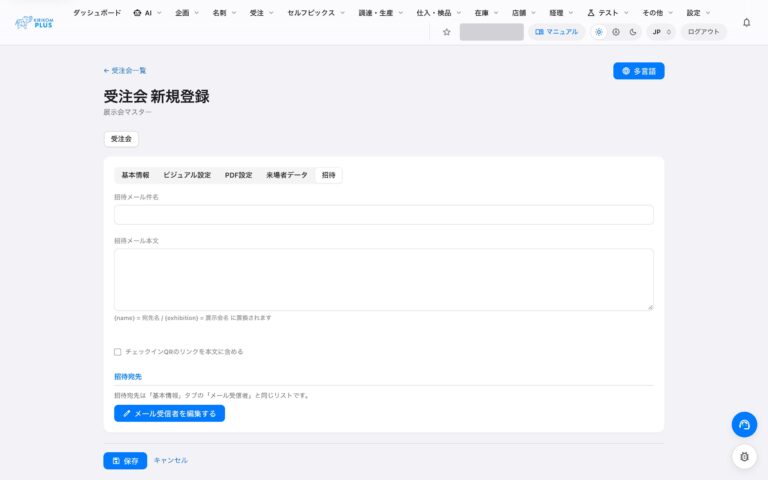768x480 pixels.
Task: Focus the 招待メール本文 text area
Action: (x=384, y=280)
